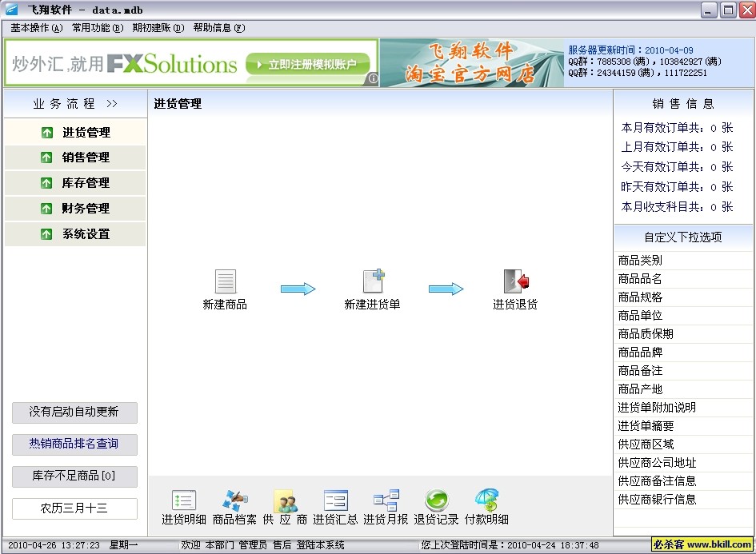Click 退货记录 green refresh icon
The height and width of the screenshot is (554, 756).
click(x=437, y=500)
